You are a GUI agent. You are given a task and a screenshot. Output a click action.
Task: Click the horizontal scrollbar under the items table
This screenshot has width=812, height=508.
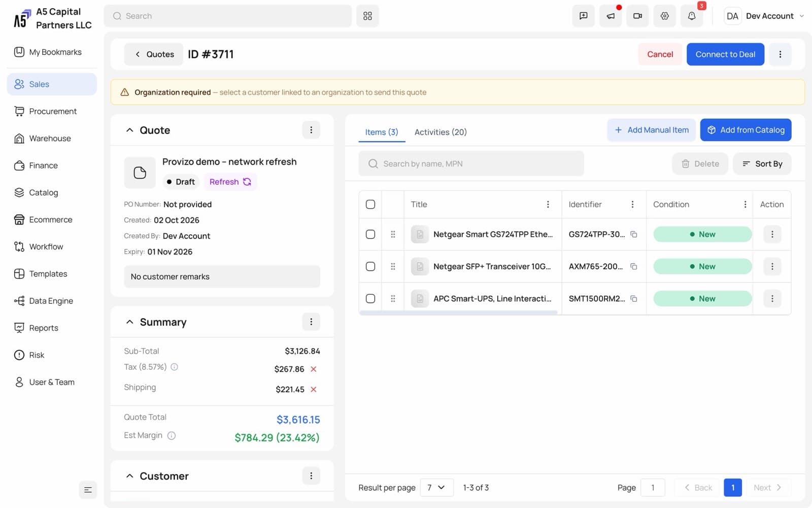(458, 312)
